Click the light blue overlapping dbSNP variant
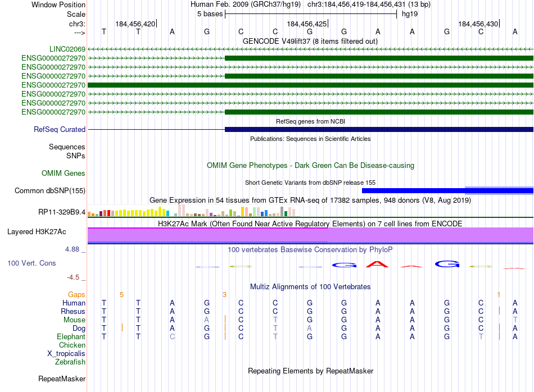This screenshot has width=534, height=392. pos(499,190)
